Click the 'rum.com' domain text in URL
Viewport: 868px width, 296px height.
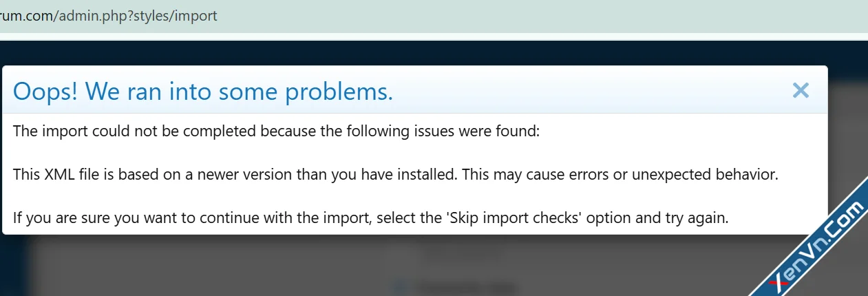(x=26, y=15)
